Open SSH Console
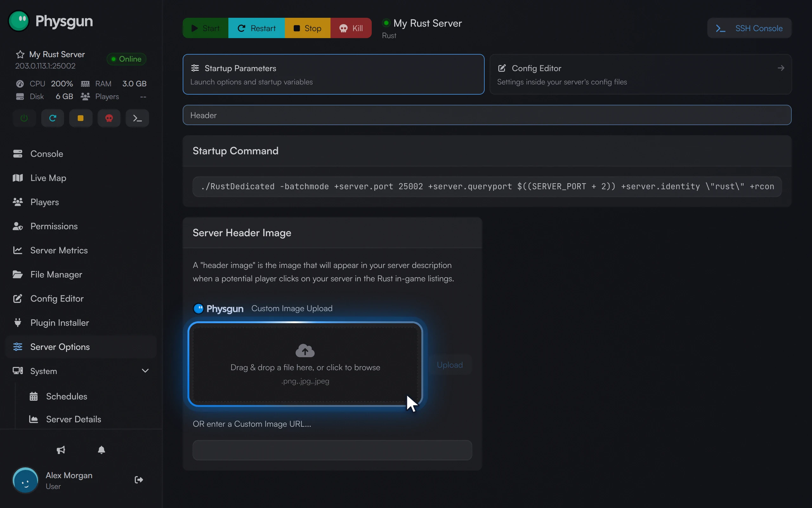Image resolution: width=812 pixels, height=508 pixels. coord(749,28)
